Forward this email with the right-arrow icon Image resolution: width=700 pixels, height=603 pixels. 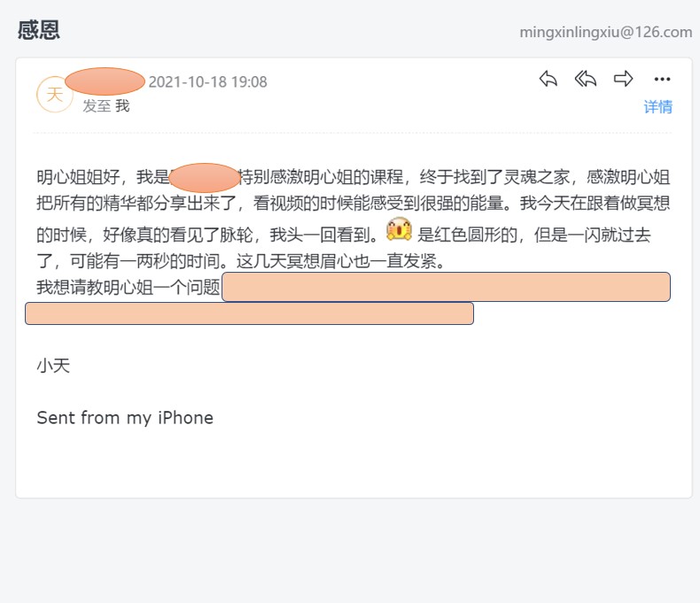coord(623,79)
